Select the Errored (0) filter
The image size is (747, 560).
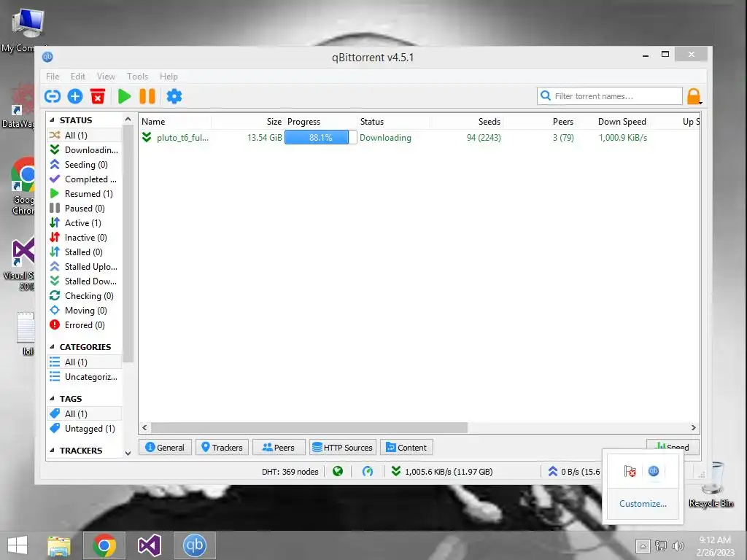click(x=85, y=325)
